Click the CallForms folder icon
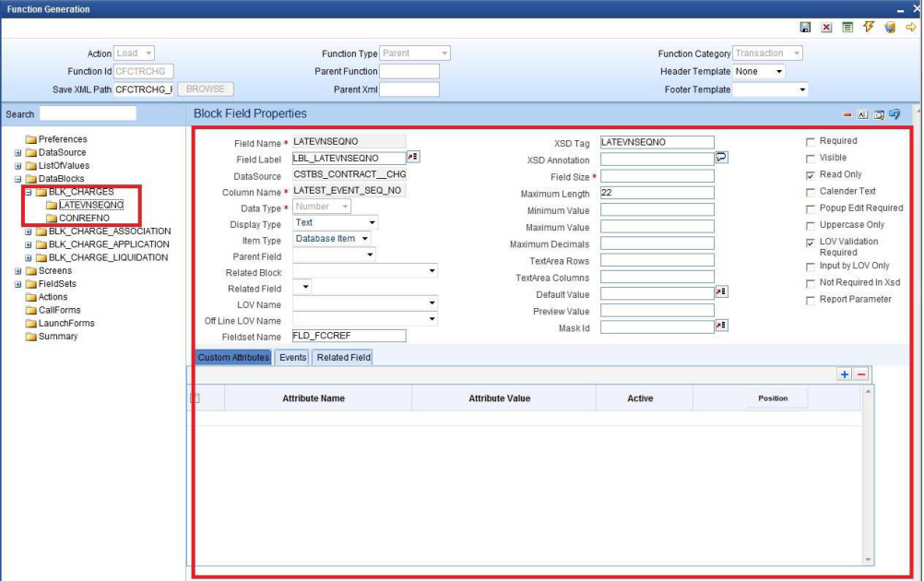The image size is (924, 581). point(31,311)
